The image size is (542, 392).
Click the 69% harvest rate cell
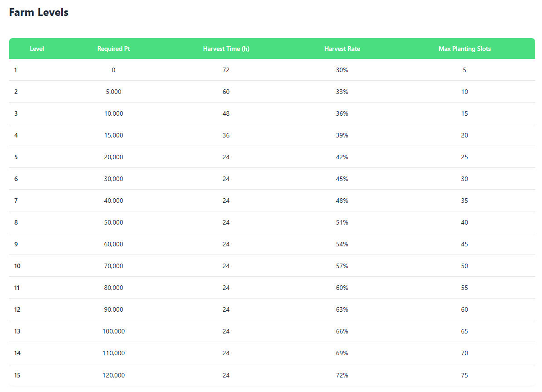click(342, 353)
